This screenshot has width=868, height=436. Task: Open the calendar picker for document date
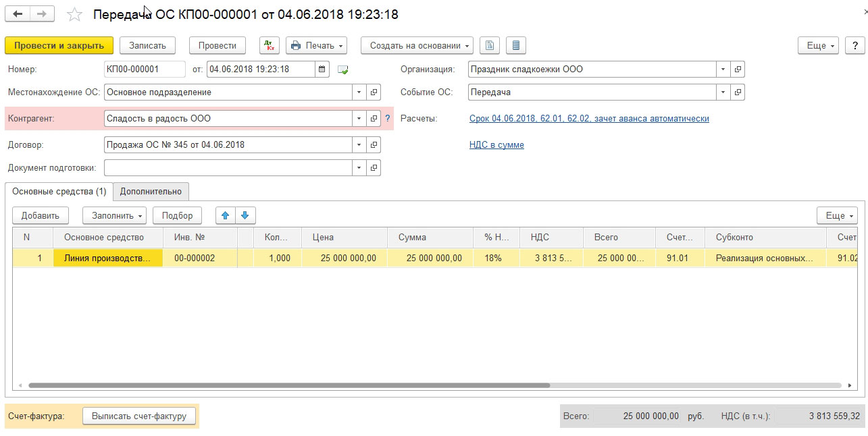click(323, 69)
